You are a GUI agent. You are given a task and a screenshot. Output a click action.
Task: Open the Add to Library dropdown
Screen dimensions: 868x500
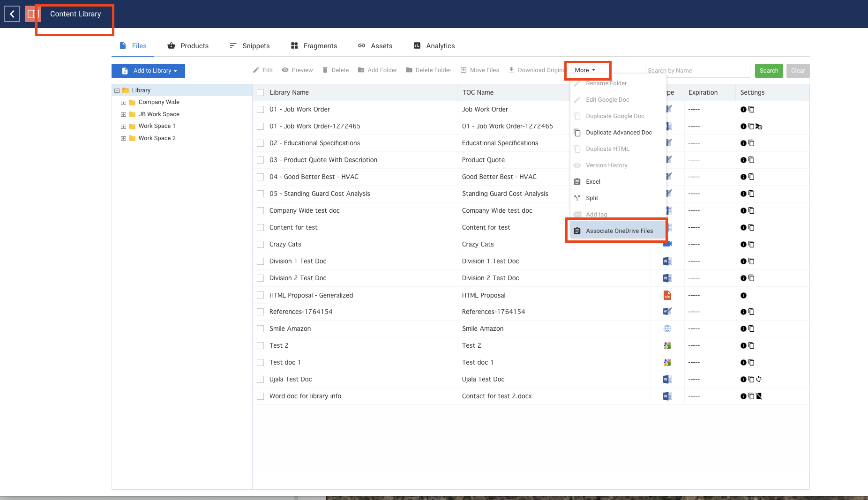click(148, 71)
